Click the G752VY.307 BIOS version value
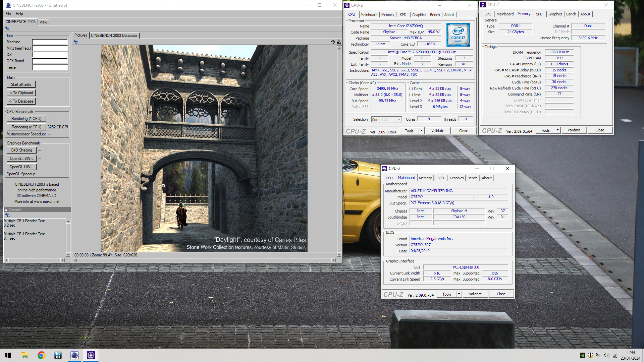Image resolution: width=644 pixels, height=362 pixels. 459,245
